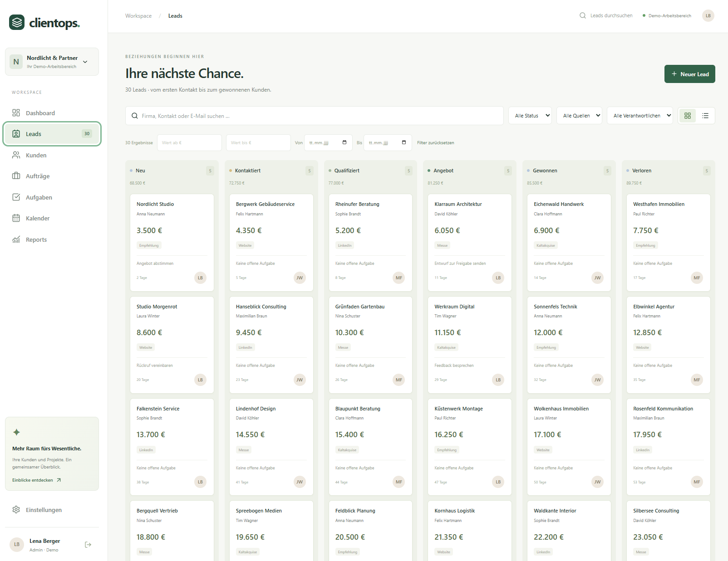Click the Kalender sidebar icon
This screenshot has width=728, height=561.
pyautogui.click(x=16, y=218)
